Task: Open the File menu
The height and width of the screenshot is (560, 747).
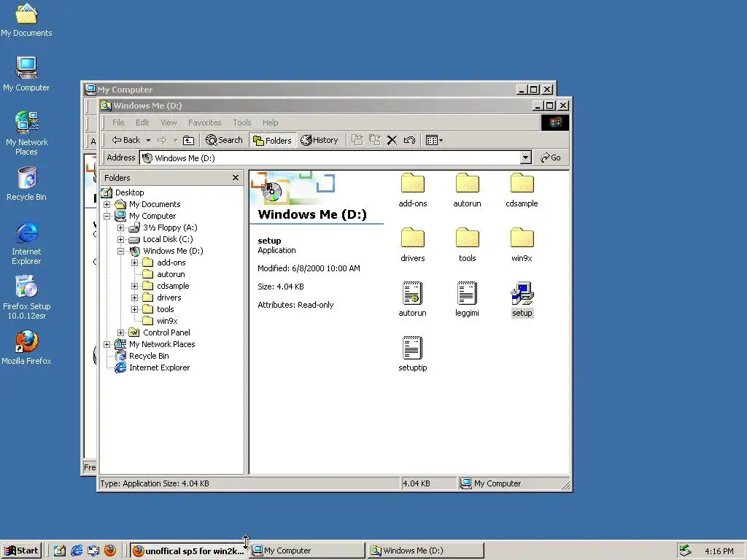Action: [118, 122]
